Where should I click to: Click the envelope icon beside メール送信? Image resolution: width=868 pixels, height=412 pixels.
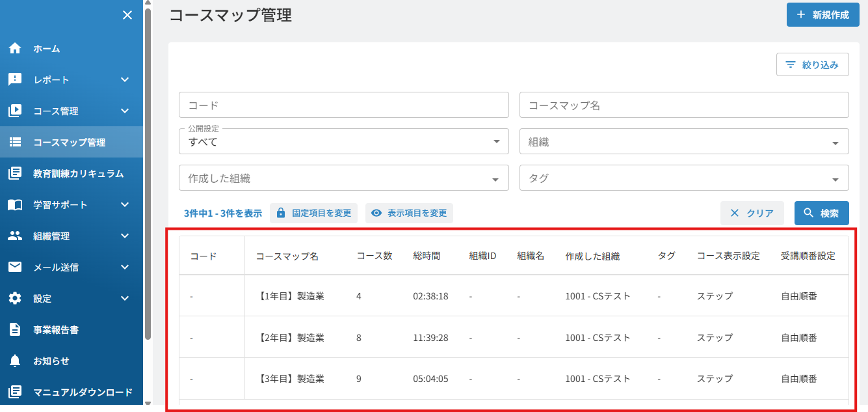coord(15,267)
